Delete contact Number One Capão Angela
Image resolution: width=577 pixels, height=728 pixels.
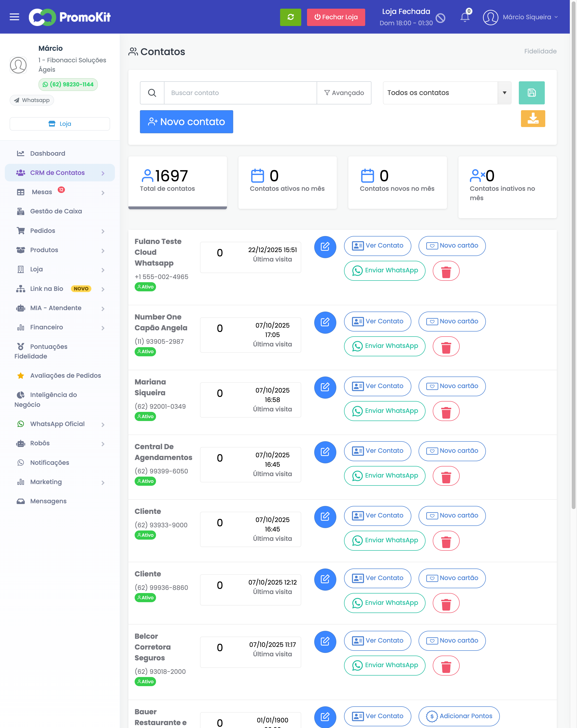(446, 346)
